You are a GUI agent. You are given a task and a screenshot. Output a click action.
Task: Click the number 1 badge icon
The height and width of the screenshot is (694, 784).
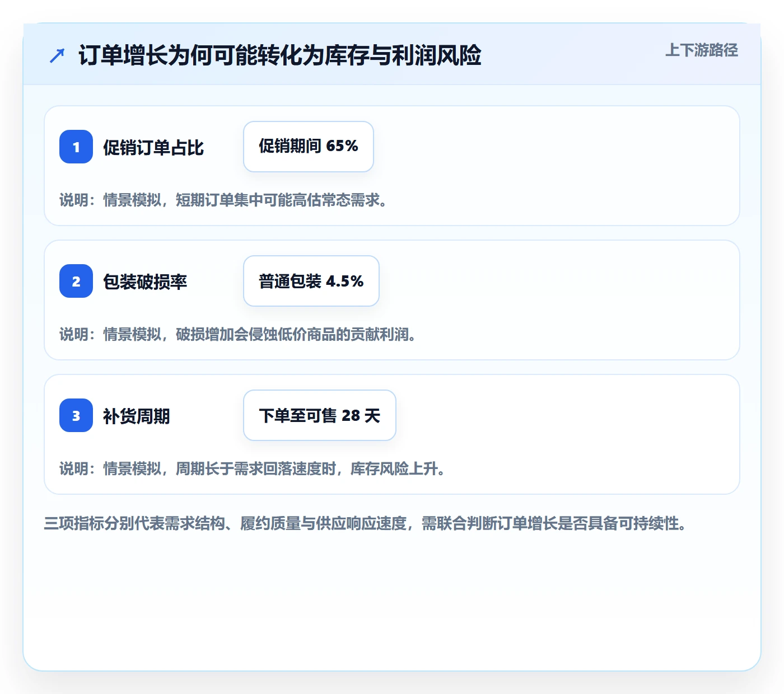[76, 147]
